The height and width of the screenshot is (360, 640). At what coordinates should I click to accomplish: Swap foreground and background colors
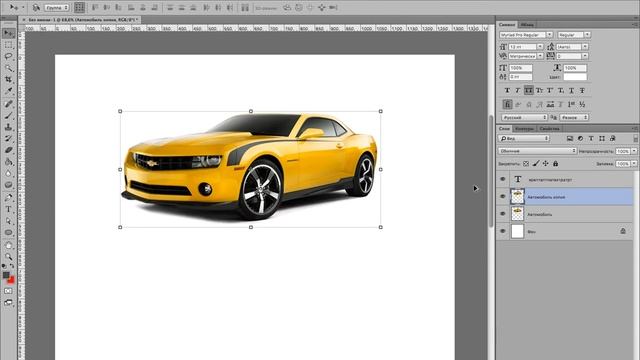pyautogui.click(x=12, y=266)
